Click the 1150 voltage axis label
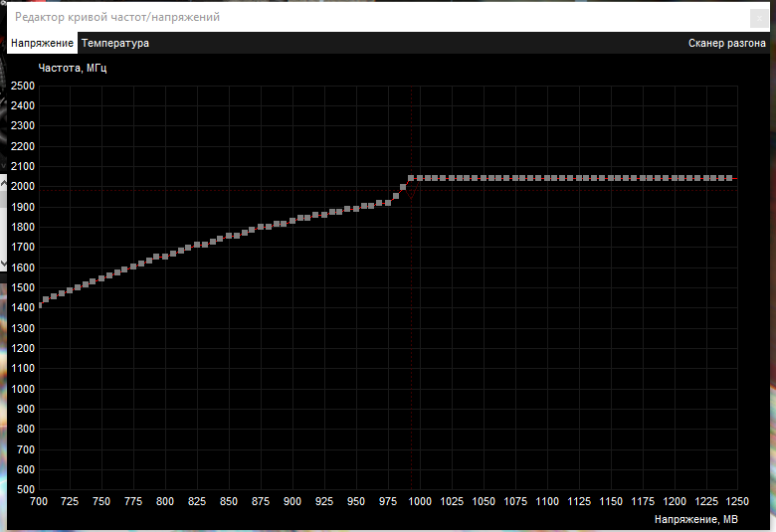Viewport: 776px width, 532px height. pyautogui.click(x=611, y=501)
